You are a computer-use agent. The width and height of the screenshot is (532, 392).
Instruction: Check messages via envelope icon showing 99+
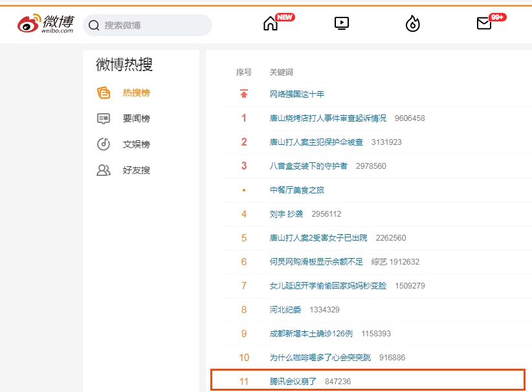tap(483, 24)
